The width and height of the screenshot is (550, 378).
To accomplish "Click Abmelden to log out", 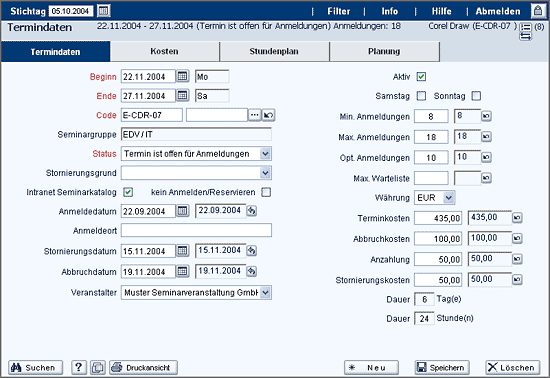I will click(x=498, y=11).
